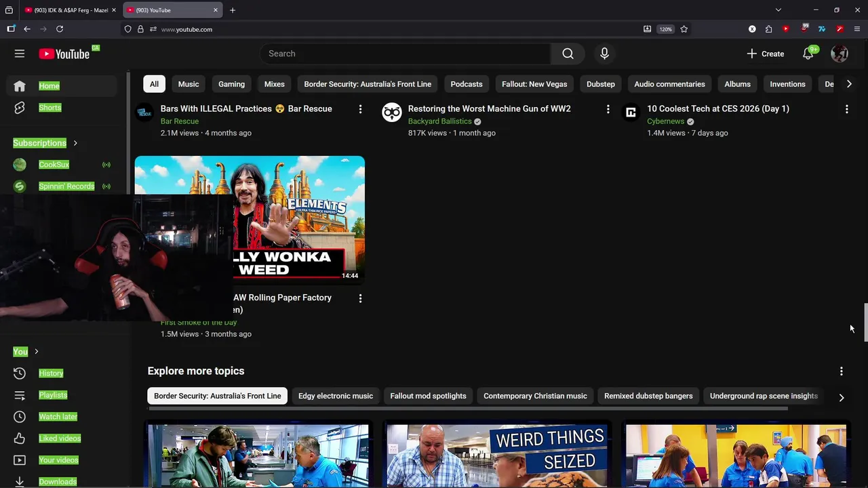This screenshot has height=488, width=868.
Task: Click the search magnifier button
Action: (x=568, y=54)
